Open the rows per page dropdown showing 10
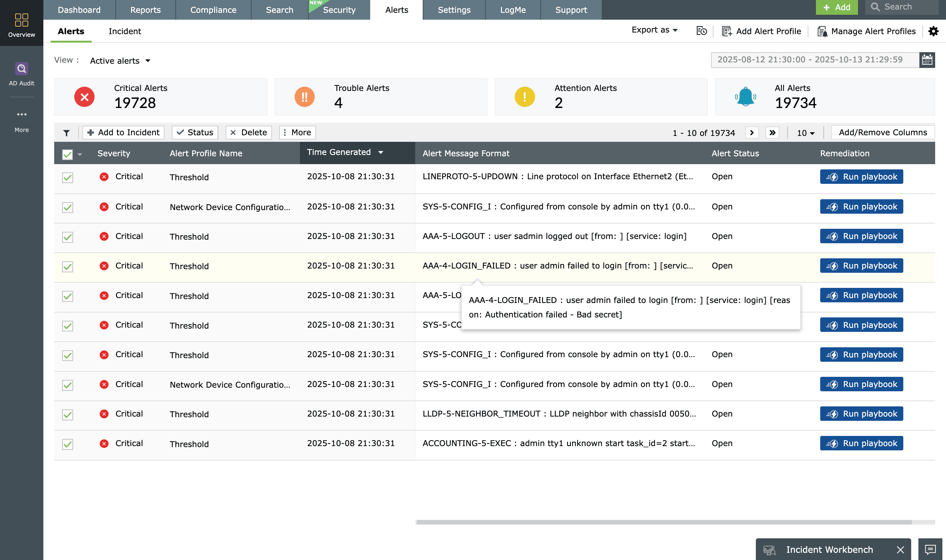Viewport: 946px width, 560px height. [x=805, y=133]
